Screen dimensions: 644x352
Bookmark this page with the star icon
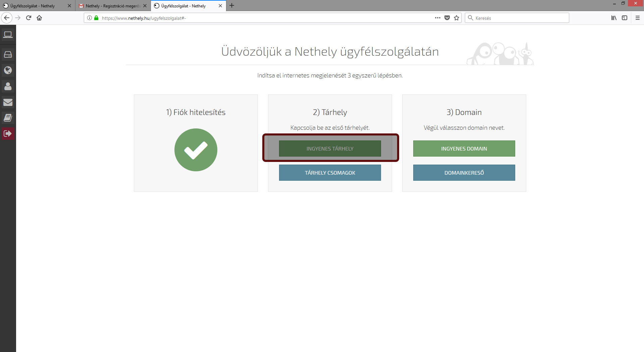pos(457,18)
